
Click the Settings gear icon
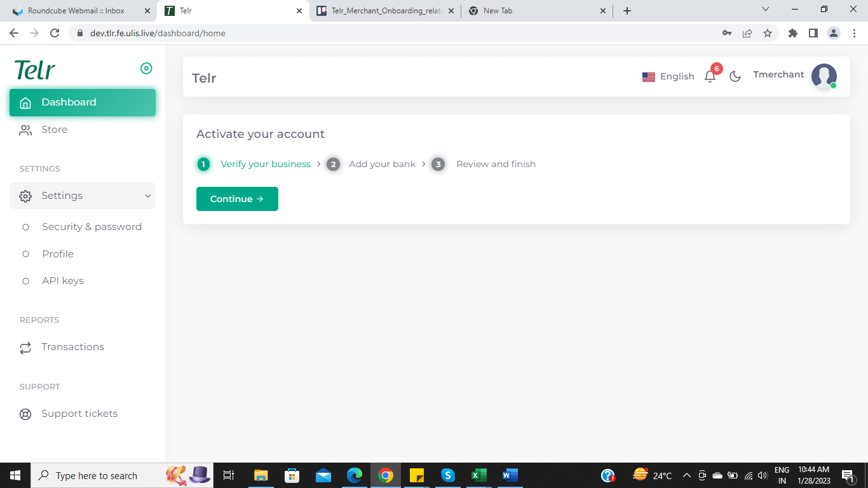(25, 196)
